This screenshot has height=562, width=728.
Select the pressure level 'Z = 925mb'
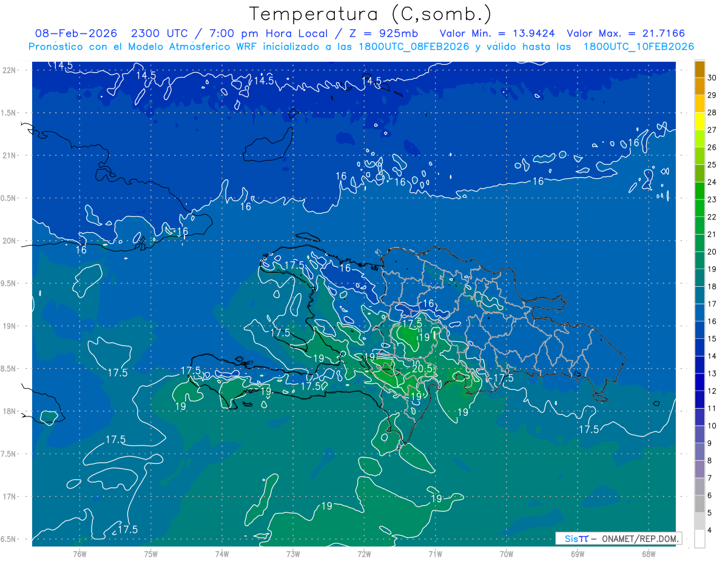[383, 33]
